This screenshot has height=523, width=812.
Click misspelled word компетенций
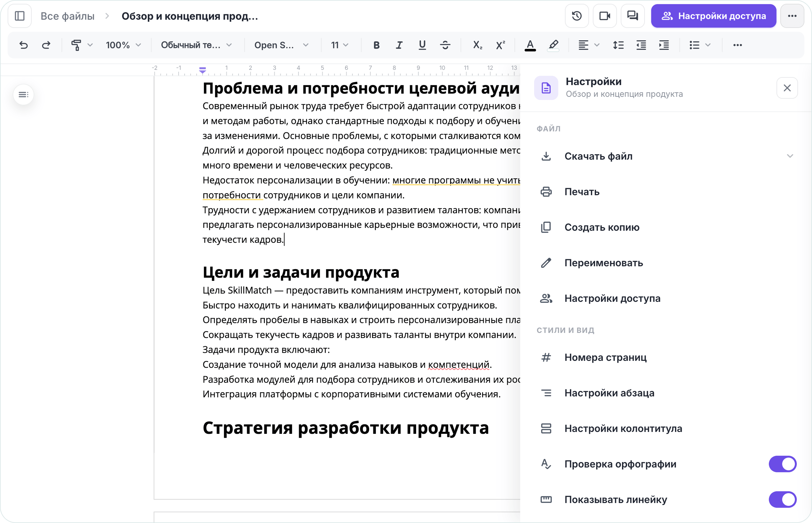pos(458,364)
